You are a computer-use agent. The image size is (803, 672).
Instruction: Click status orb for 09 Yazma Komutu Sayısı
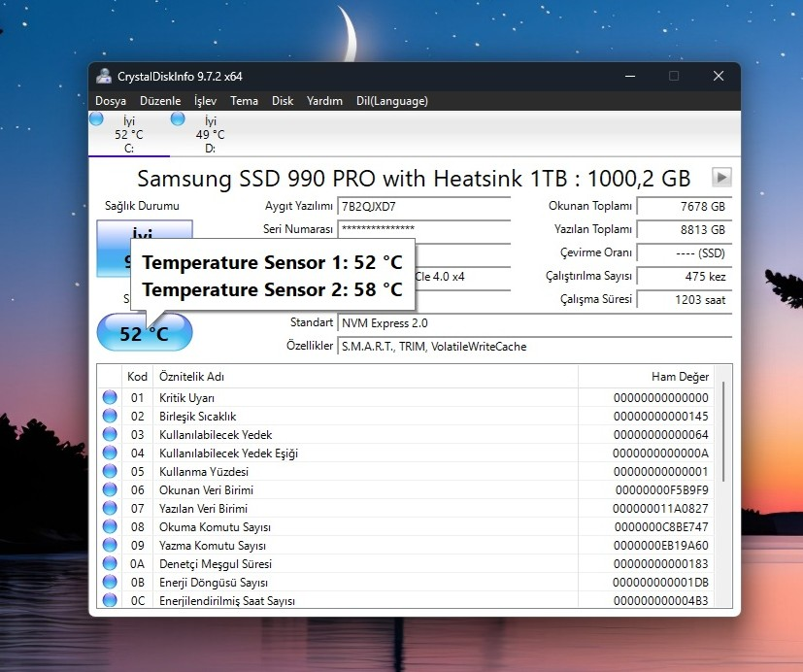(x=110, y=545)
